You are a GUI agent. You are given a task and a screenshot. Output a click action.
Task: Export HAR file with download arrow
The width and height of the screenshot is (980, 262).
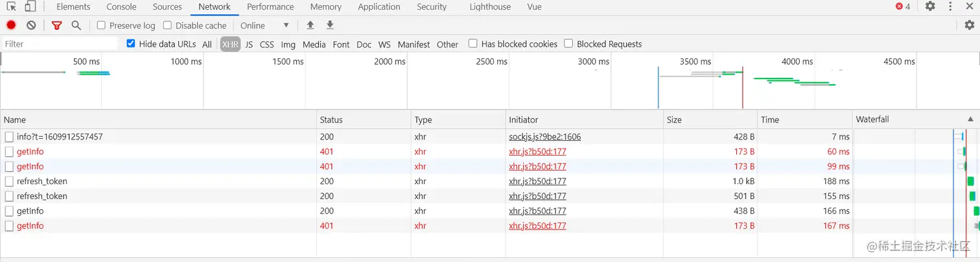[x=330, y=25]
